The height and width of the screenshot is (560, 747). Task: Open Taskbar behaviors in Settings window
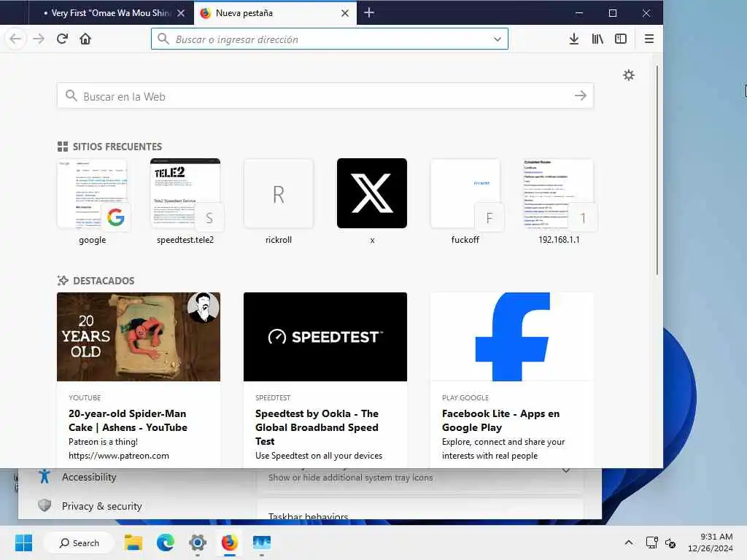pos(308,516)
